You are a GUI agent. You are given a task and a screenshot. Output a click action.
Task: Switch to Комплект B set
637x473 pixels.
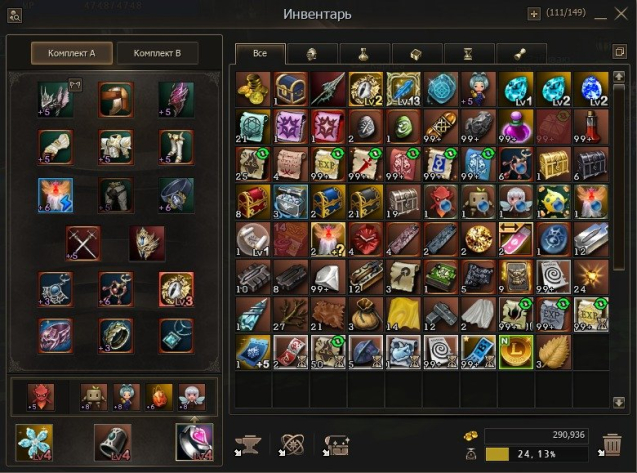pos(158,53)
